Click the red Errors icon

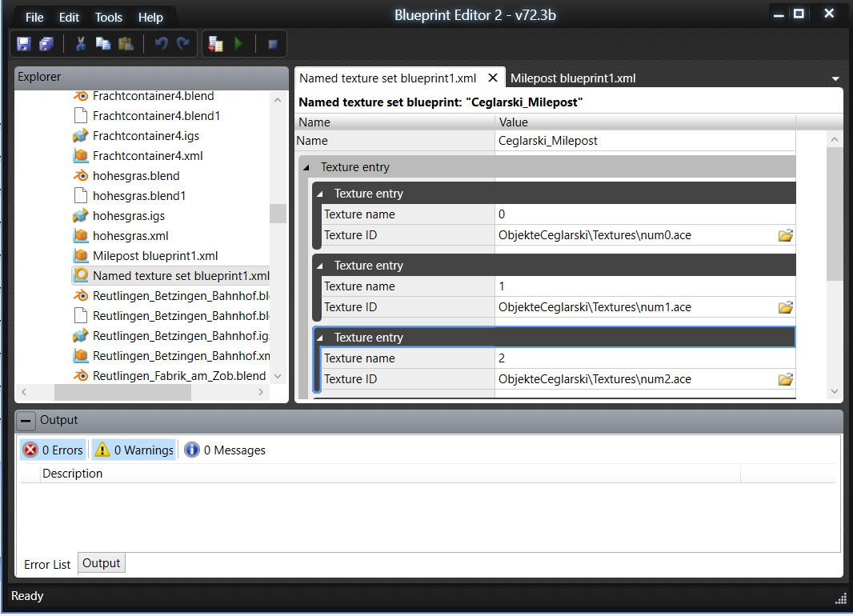click(30, 450)
